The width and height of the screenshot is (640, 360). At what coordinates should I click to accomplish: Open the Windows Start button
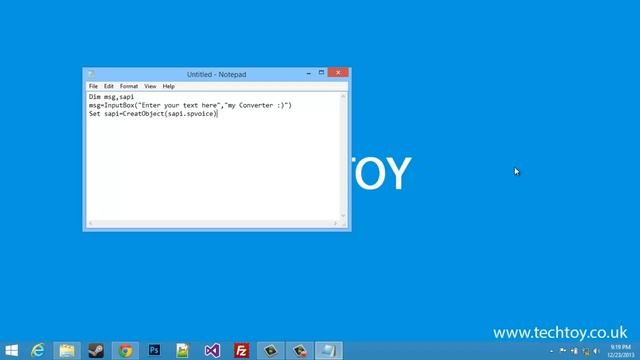pyautogui.click(x=12, y=351)
